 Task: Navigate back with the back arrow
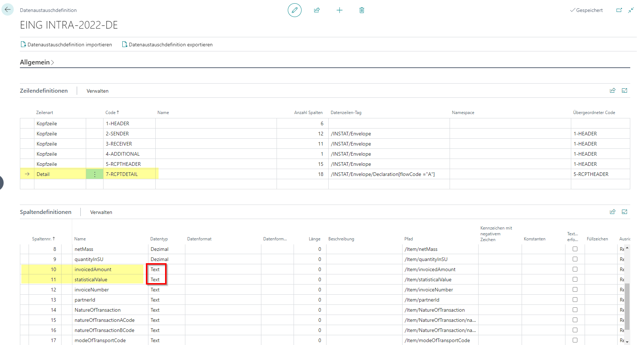(8, 9)
